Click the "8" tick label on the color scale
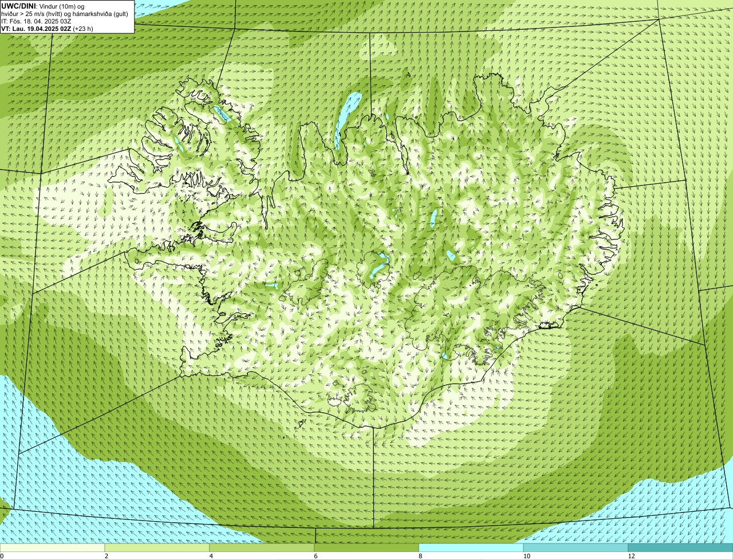The width and height of the screenshot is (733, 560). pos(420,556)
